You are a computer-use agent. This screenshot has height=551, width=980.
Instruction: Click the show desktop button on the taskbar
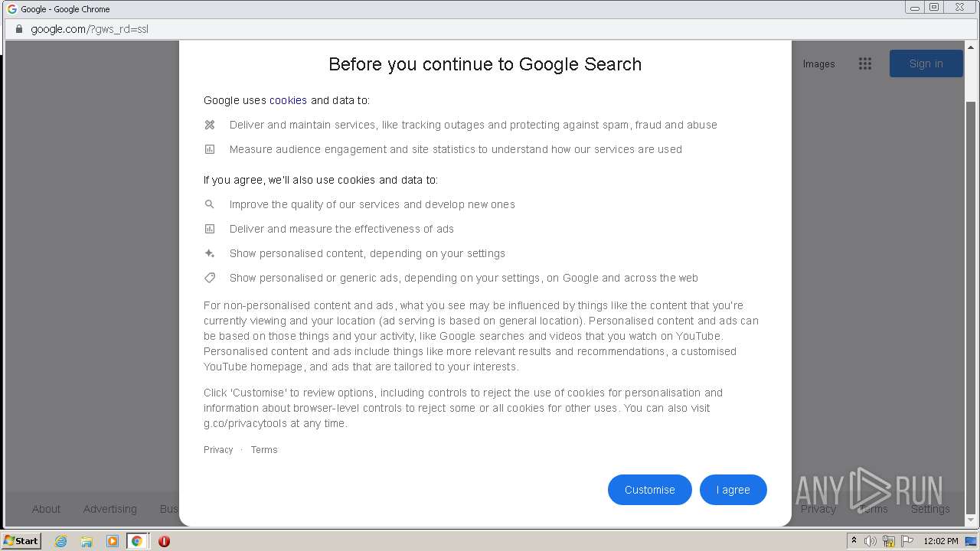pos(971,541)
